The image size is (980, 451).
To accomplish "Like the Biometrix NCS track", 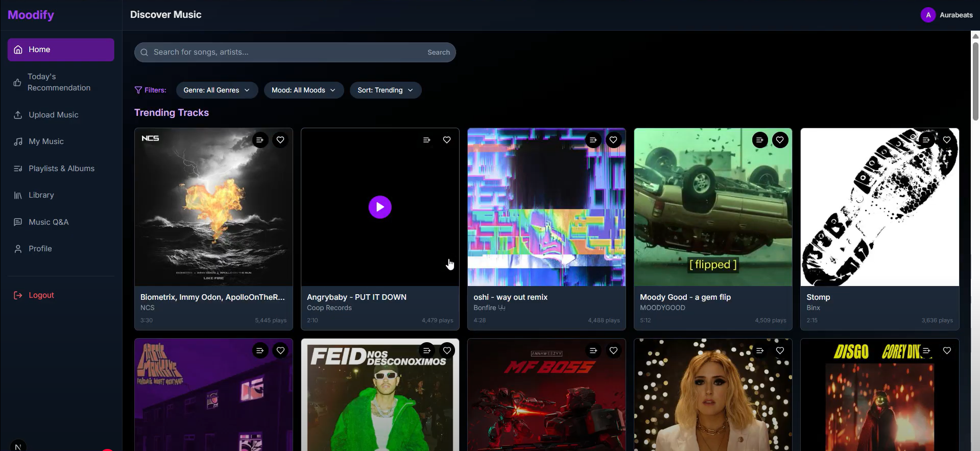I will point(280,140).
